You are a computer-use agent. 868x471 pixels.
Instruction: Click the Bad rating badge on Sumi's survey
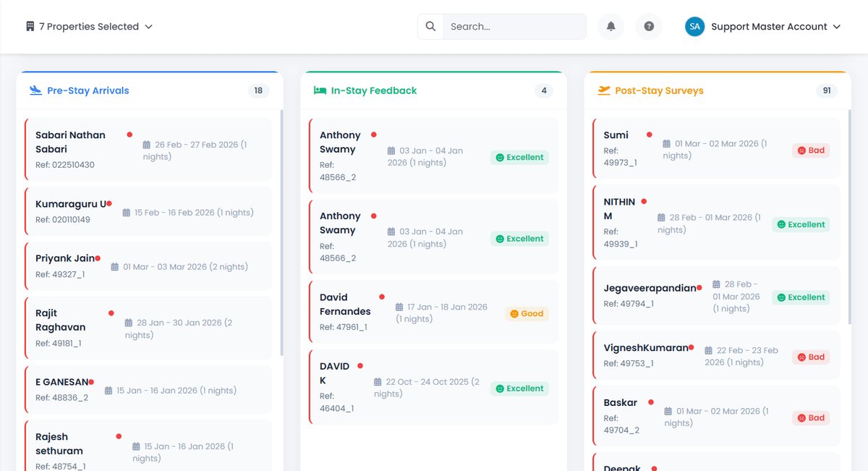(810, 150)
